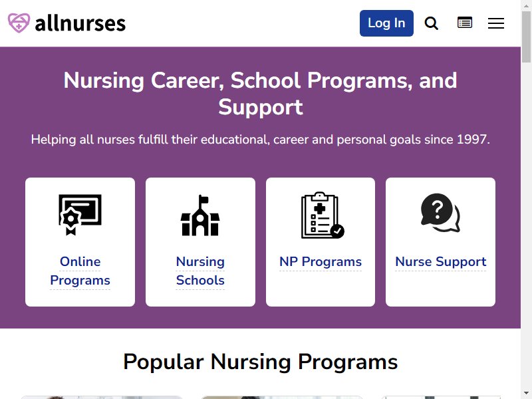532x399 pixels.
Task: Click the Log In button
Action: point(386,23)
